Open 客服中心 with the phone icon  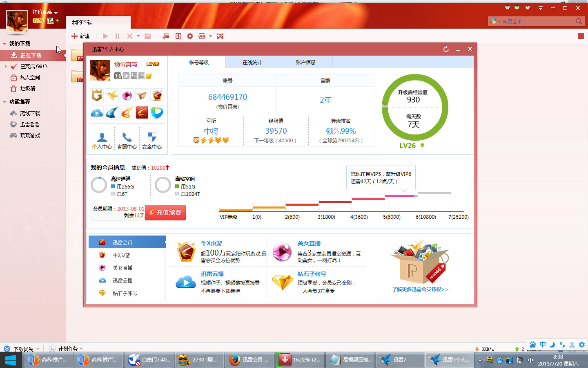[127, 140]
